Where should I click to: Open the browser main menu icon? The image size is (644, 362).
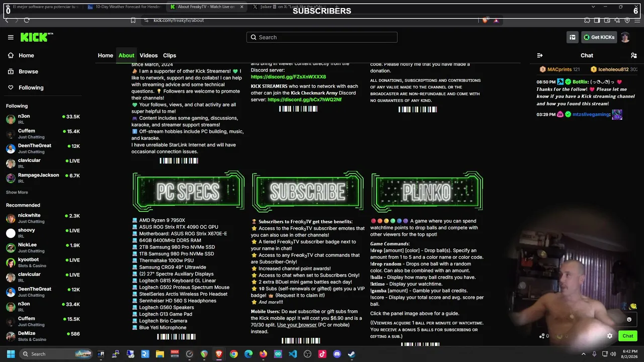[637, 20]
